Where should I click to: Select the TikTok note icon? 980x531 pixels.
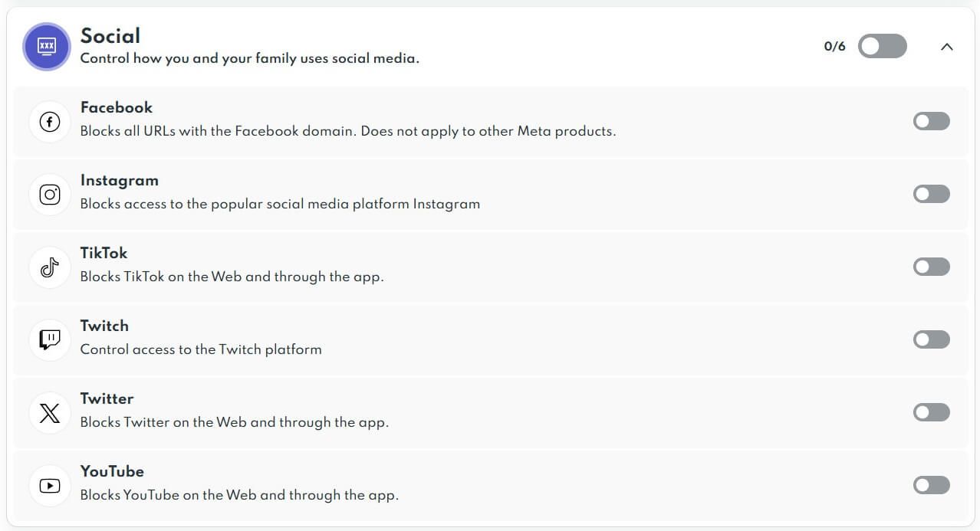coord(49,267)
